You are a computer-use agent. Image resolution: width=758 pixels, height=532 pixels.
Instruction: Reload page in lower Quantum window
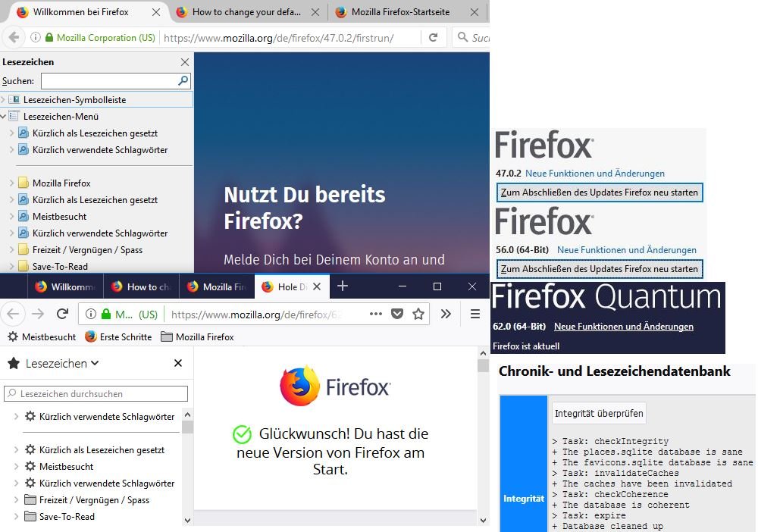62,314
